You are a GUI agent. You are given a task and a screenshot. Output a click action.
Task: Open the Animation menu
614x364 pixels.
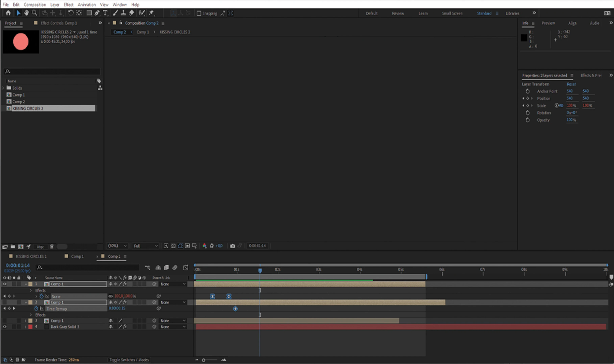[87, 4]
